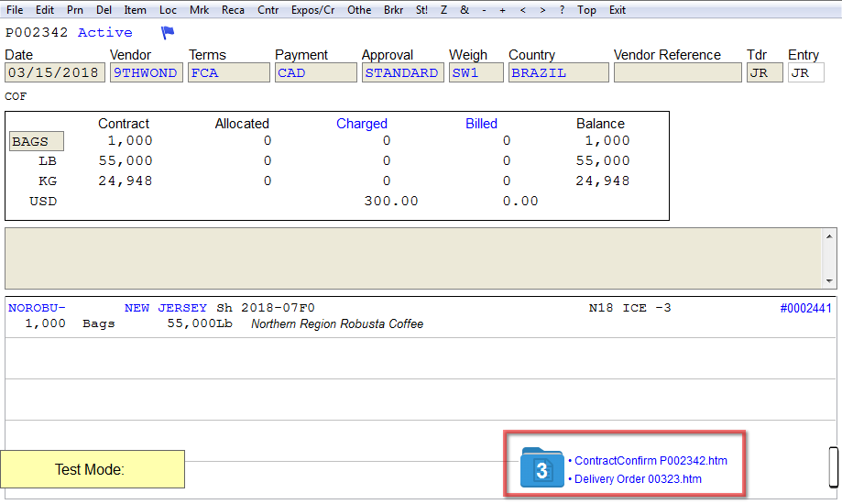Click the Tdr field JR
Screen dimensions: 842x504
tap(765, 72)
